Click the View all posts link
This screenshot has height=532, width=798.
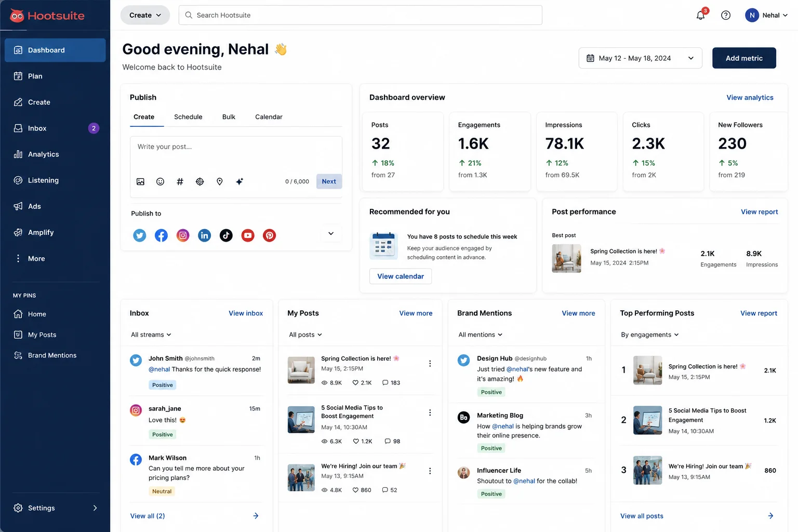[x=642, y=516]
